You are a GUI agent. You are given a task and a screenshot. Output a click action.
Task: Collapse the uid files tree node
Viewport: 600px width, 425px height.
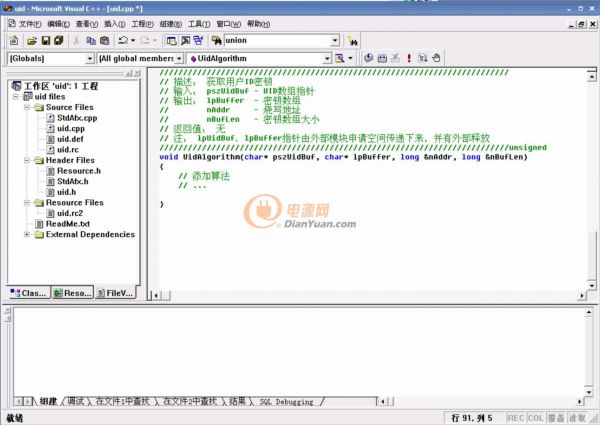pyautogui.click(x=16, y=96)
